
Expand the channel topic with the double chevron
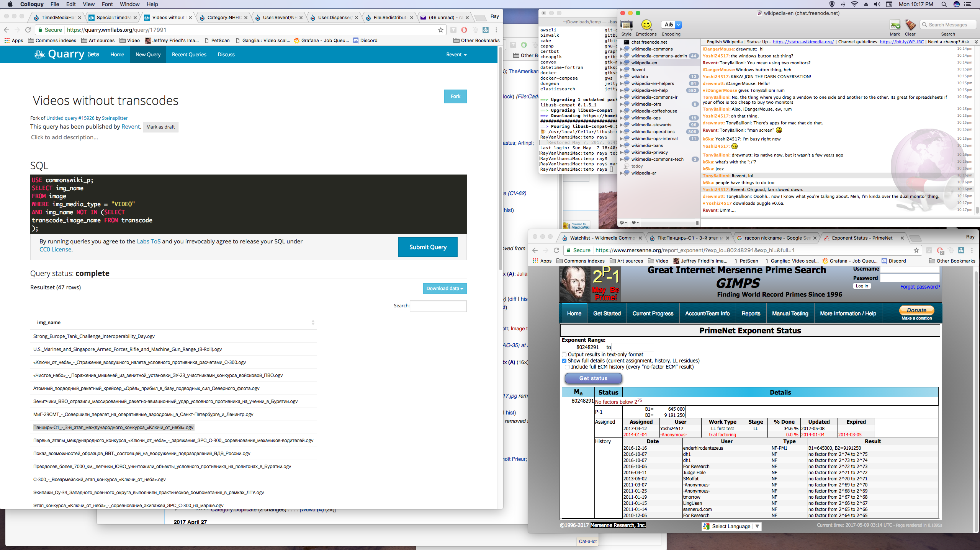[976, 42]
